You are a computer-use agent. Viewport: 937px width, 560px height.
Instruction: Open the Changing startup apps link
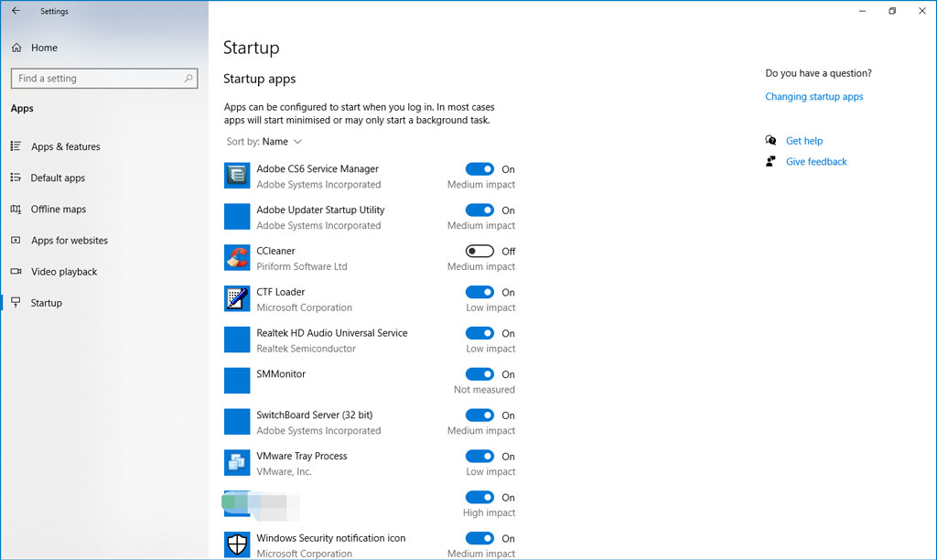pyautogui.click(x=813, y=96)
